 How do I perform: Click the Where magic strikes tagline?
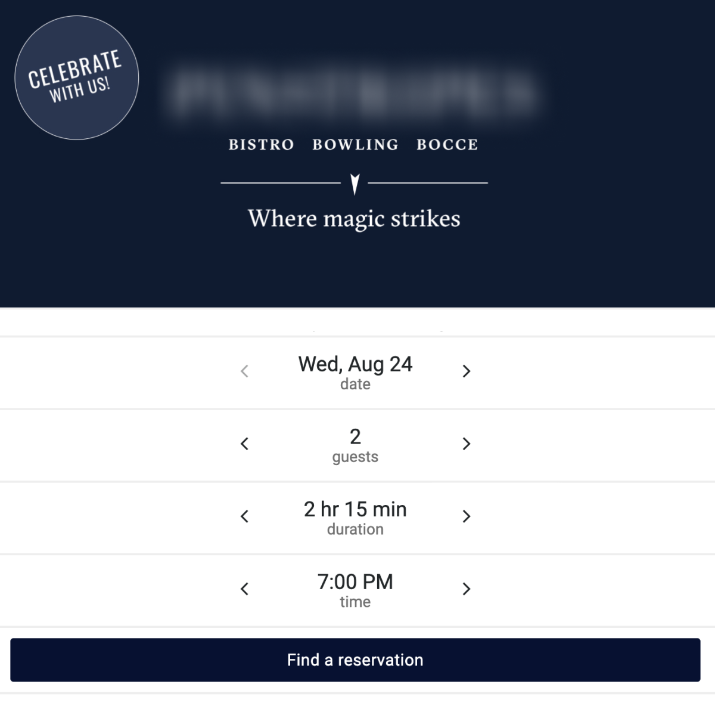click(355, 218)
